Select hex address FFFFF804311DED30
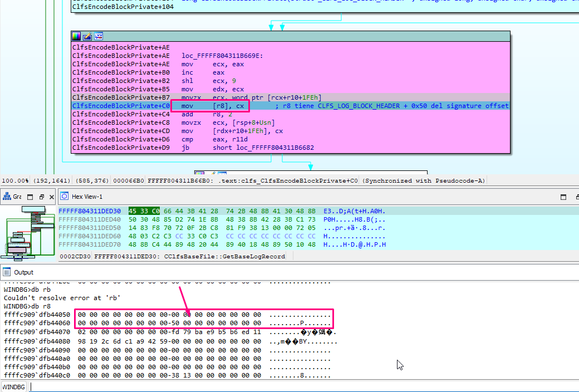579x392 pixels. (x=90, y=212)
